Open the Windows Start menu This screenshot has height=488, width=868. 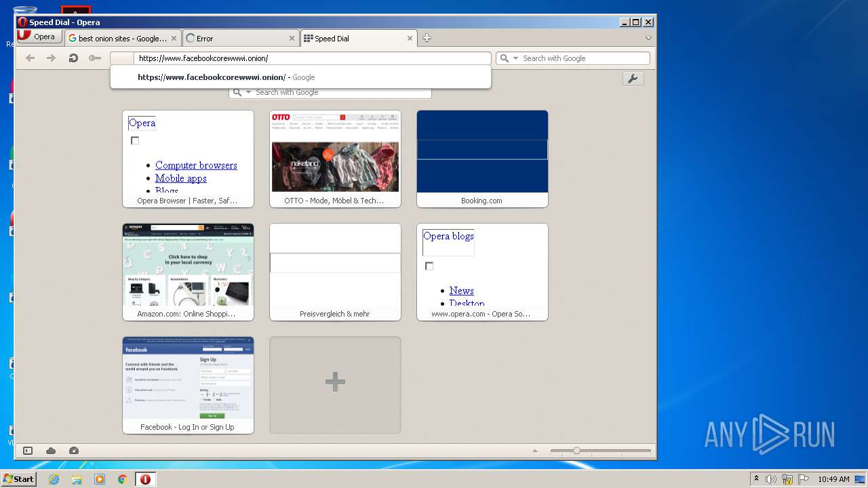18,479
